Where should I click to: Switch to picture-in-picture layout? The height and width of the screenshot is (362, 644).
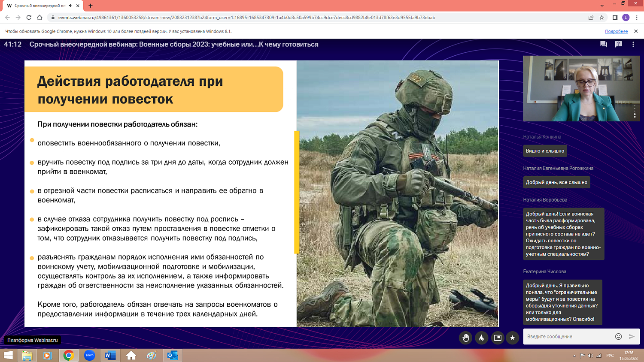497,338
